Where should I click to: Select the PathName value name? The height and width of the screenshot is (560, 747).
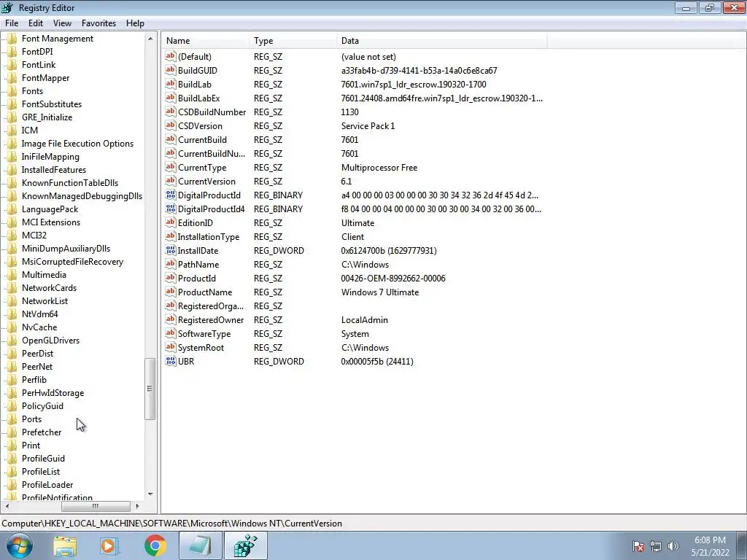tap(198, 264)
